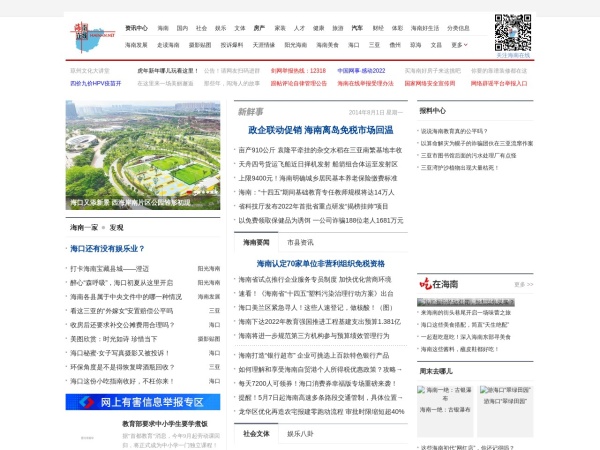This screenshot has width=600, height=450.
Task: Switch to the 社会文体 tab
Action: [256, 434]
